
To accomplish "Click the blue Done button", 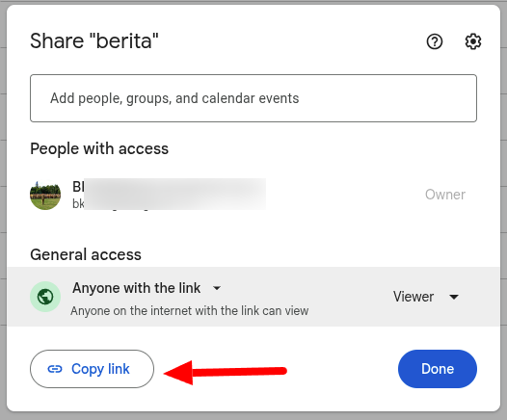I will pyautogui.click(x=438, y=369).
